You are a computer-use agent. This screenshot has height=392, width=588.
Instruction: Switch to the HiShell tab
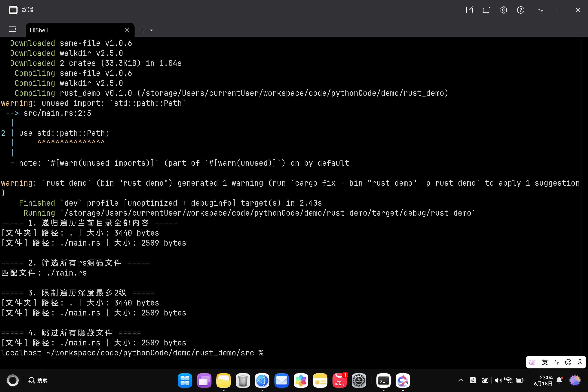[x=80, y=30]
